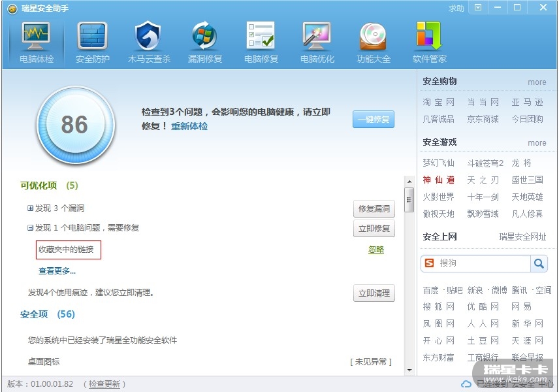Open the 查看更多... link
Image resolution: width=559 pixels, height=392 pixels.
tap(57, 271)
